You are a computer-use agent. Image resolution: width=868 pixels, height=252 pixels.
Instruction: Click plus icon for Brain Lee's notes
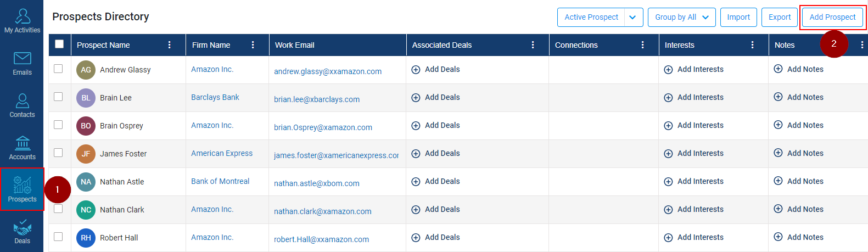[x=778, y=97]
